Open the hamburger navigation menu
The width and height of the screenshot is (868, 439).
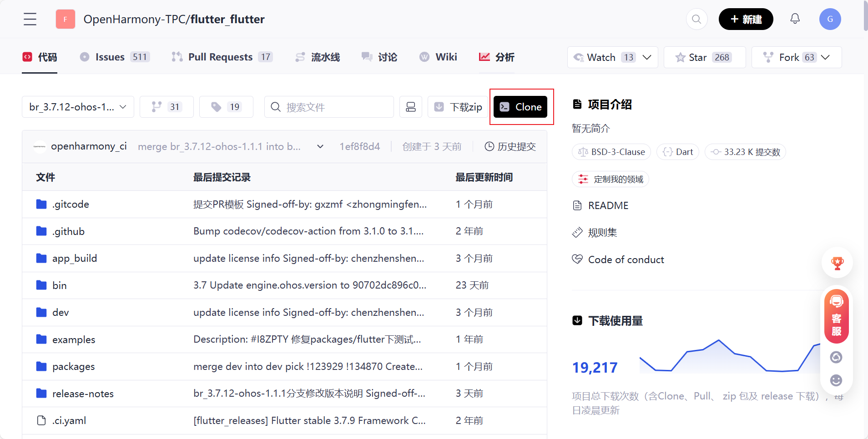30,19
